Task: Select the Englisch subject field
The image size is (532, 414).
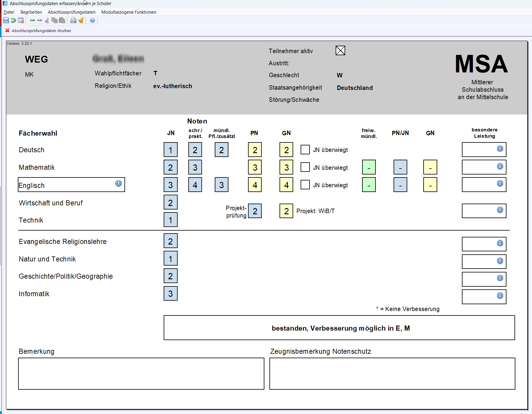Action: click(x=71, y=185)
